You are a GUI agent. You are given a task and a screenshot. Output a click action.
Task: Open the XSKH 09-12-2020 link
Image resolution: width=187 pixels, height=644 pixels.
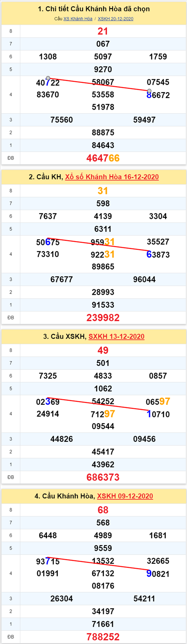(x=125, y=496)
